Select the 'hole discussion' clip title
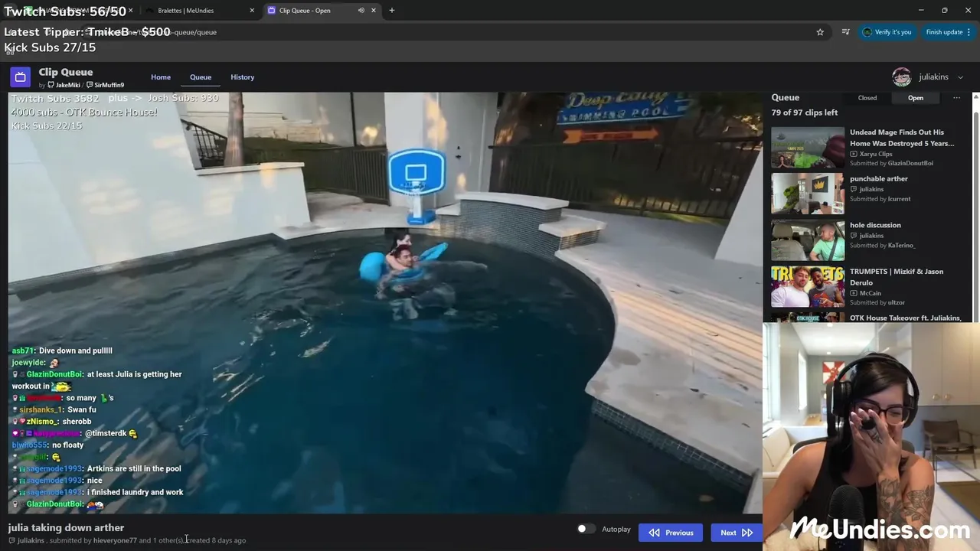The width and height of the screenshot is (980, 551). pyautogui.click(x=875, y=225)
